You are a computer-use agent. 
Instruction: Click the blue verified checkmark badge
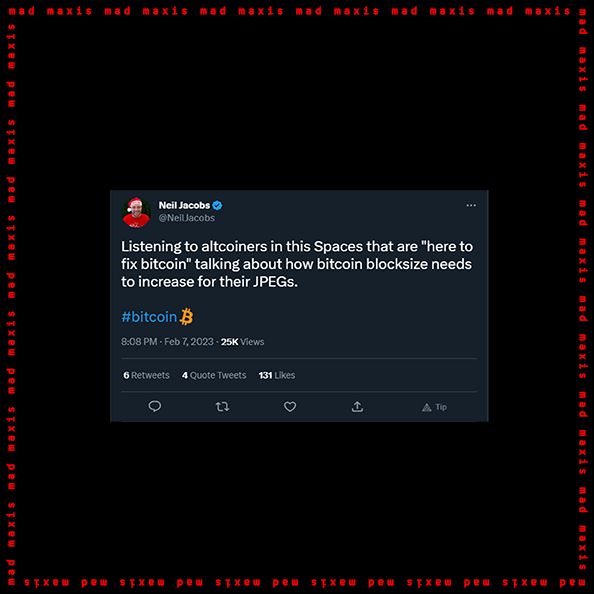point(217,205)
